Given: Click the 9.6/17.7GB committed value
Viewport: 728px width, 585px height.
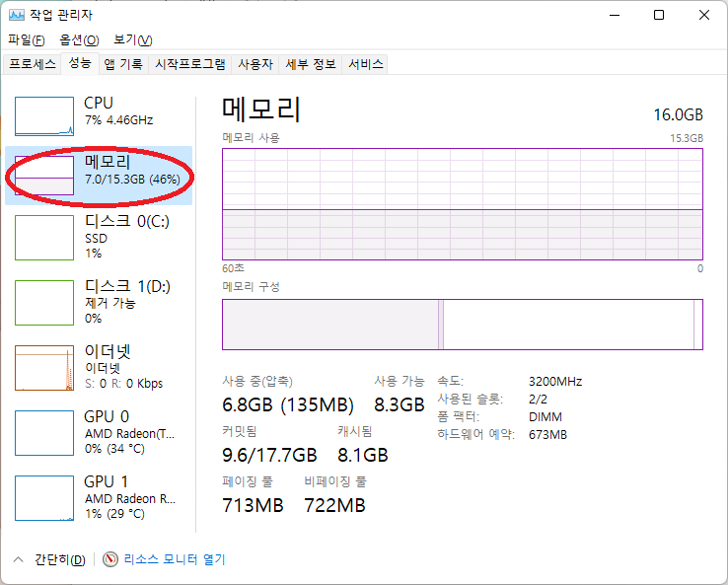Looking at the screenshot, I should click(x=269, y=455).
